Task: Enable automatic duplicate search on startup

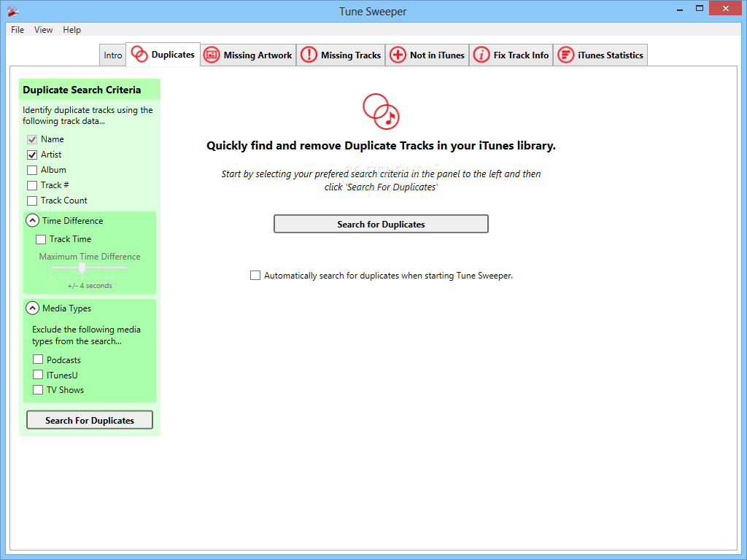Action: pos(255,275)
